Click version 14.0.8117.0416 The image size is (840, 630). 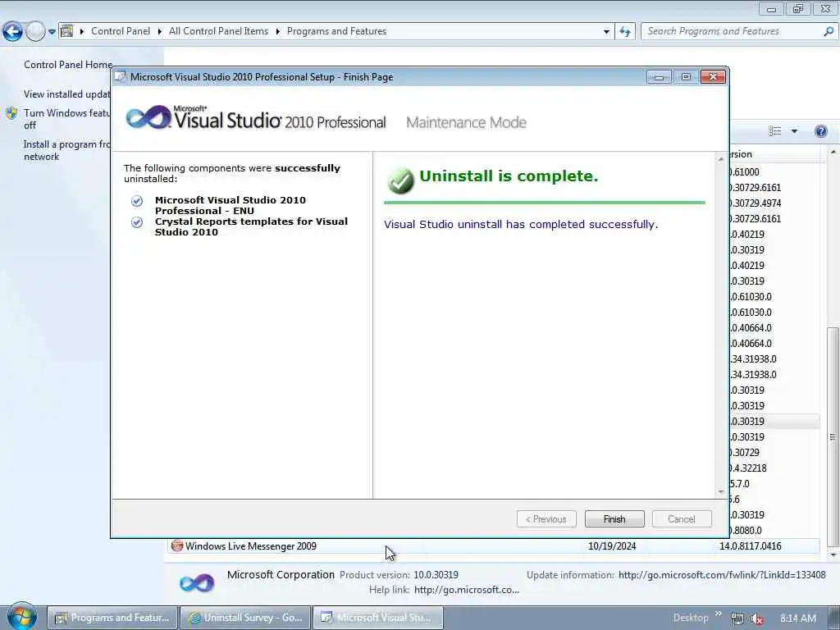click(x=750, y=546)
